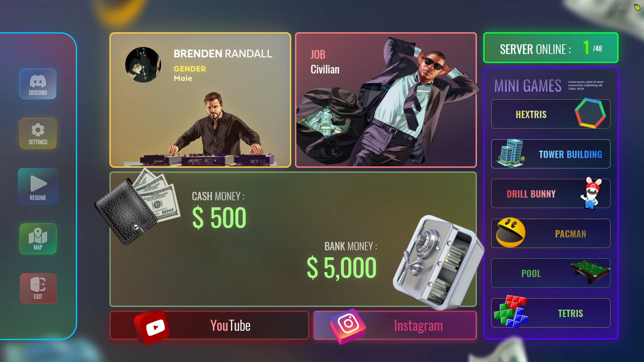Click the Exit door icon
This screenshot has width=644, height=362.
pyautogui.click(x=38, y=288)
